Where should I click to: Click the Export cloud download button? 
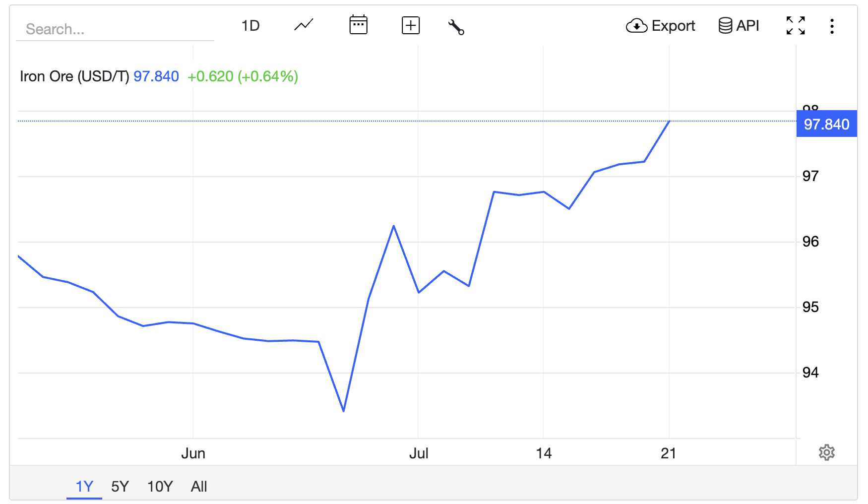[661, 26]
